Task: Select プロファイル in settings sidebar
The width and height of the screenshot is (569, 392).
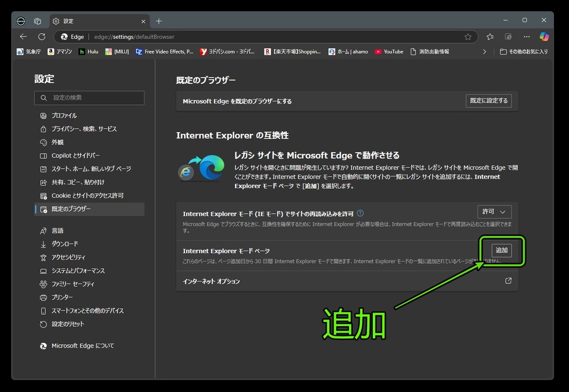Action: click(89, 115)
